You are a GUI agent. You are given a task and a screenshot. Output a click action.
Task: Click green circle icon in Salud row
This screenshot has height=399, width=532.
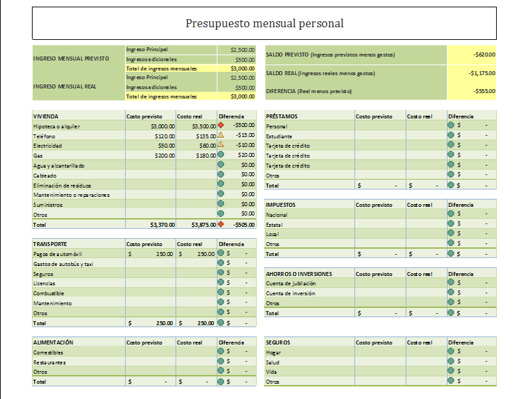[x=451, y=361]
